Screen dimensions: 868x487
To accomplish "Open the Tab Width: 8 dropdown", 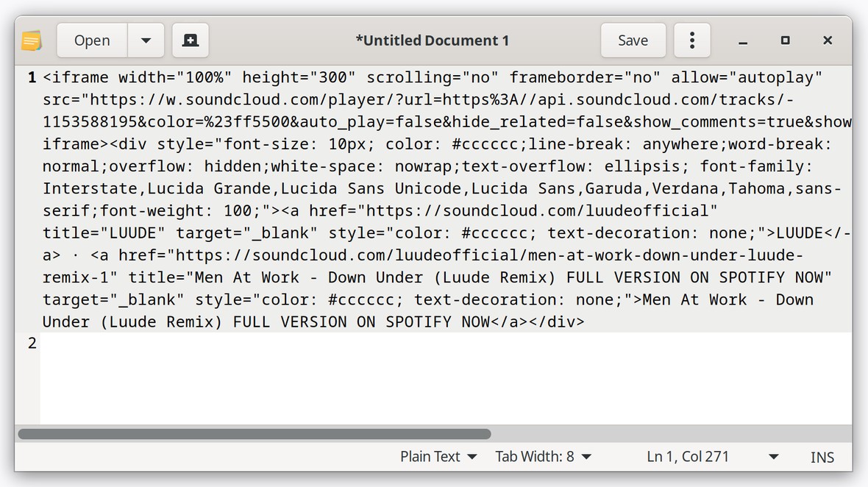I will point(543,457).
